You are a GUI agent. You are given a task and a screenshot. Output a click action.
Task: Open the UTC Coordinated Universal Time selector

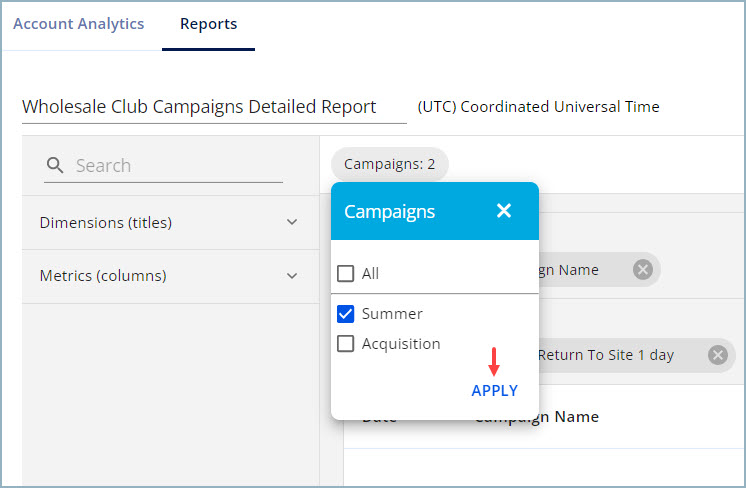pyautogui.click(x=538, y=107)
